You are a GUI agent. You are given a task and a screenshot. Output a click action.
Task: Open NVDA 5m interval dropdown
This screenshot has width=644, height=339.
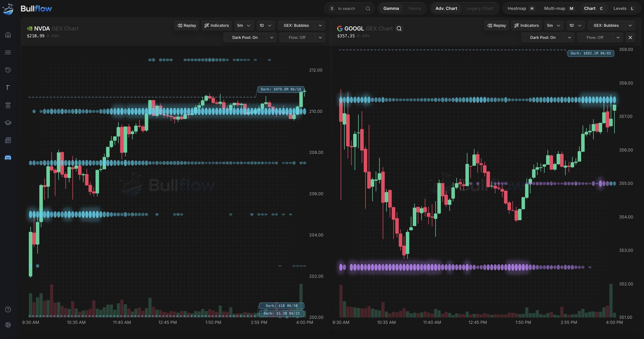pos(244,25)
